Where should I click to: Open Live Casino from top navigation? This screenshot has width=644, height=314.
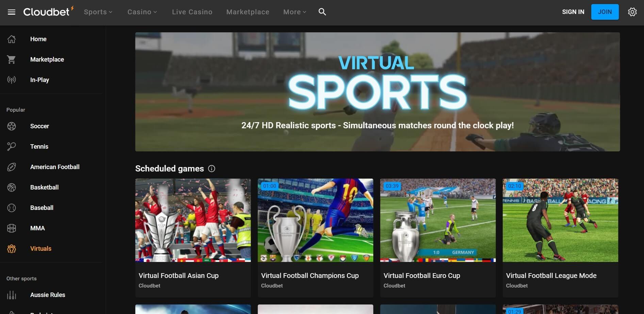[192, 12]
